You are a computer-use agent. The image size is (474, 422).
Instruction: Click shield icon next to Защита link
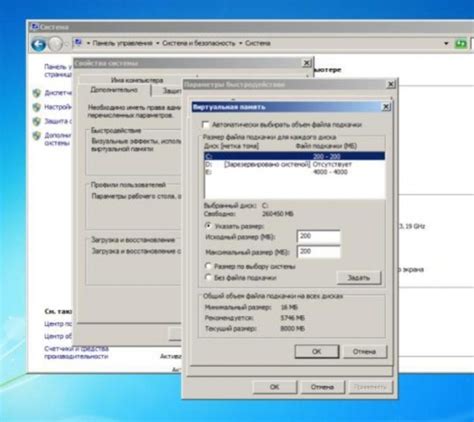[37, 121]
